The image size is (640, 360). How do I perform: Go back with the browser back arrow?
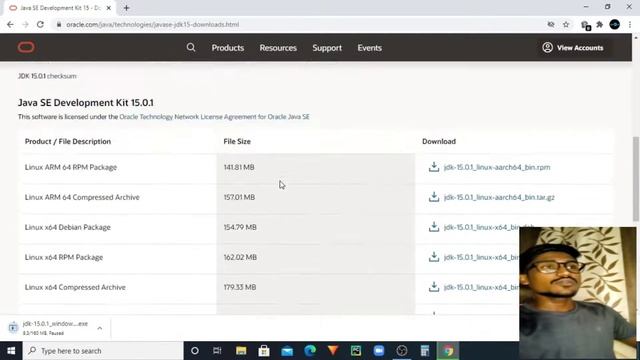[x=10, y=24]
